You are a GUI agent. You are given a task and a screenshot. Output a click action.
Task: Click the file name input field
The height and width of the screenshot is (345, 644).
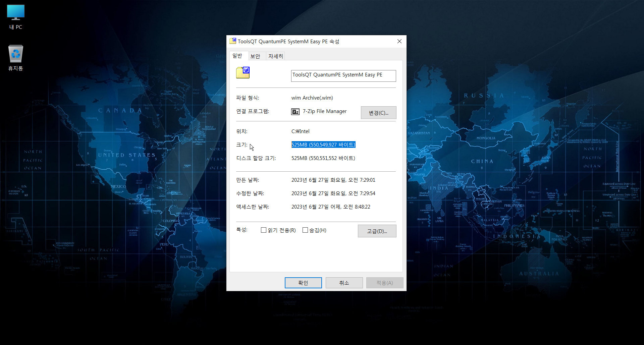(x=343, y=75)
